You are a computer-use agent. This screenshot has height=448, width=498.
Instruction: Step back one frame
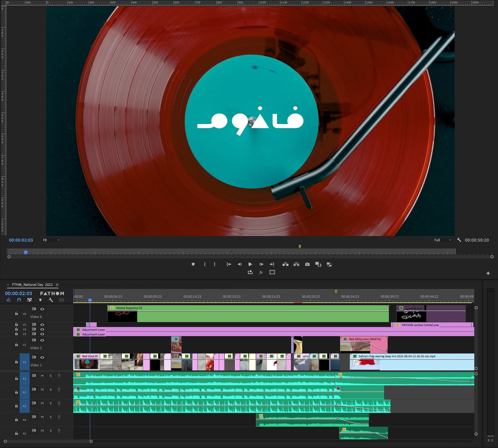point(239,264)
